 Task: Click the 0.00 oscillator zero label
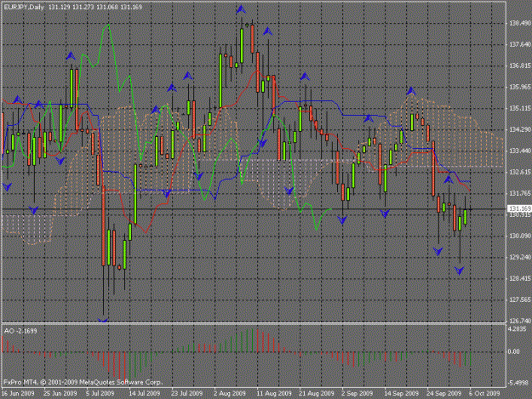[x=514, y=352]
